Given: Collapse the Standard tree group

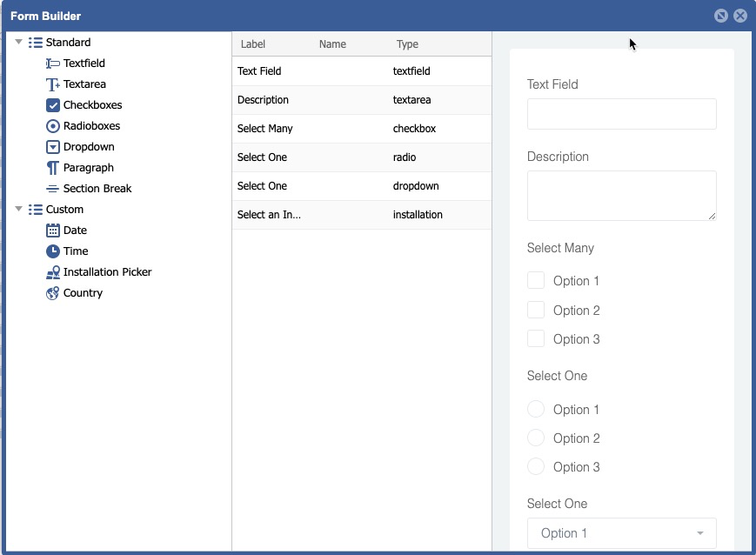Looking at the screenshot, I should 19,42.
